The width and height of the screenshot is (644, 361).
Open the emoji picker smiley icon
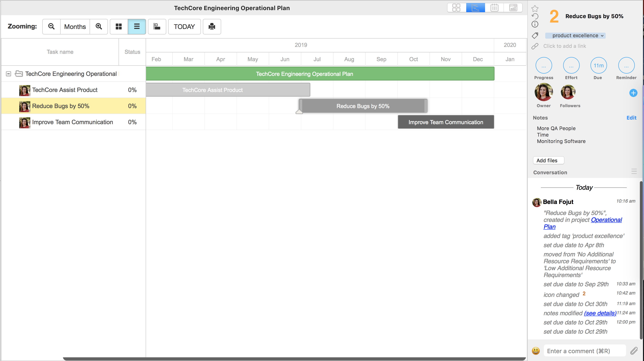536,351
